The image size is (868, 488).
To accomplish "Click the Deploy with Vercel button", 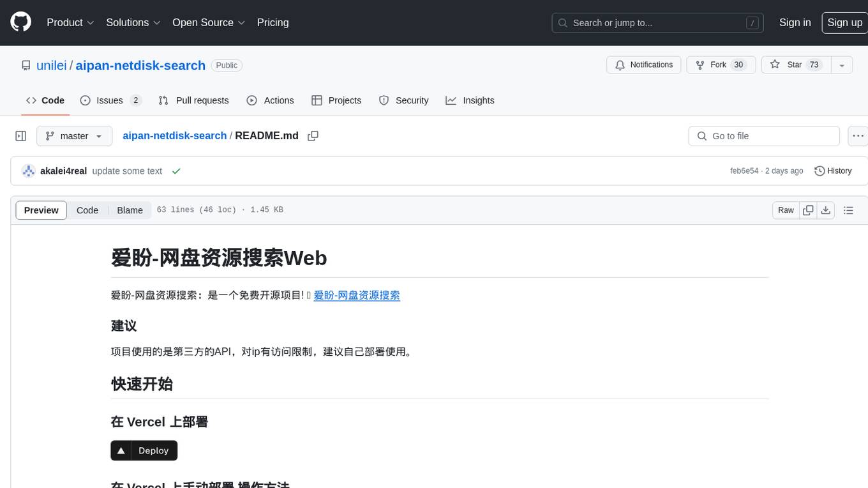I will pyautogui.click(x=144, y=450).
